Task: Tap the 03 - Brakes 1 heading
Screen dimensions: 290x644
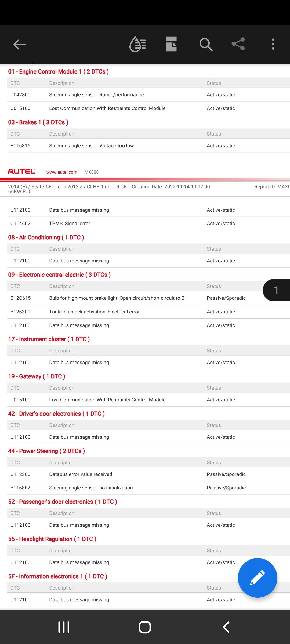Action: [x=38, y=122]
